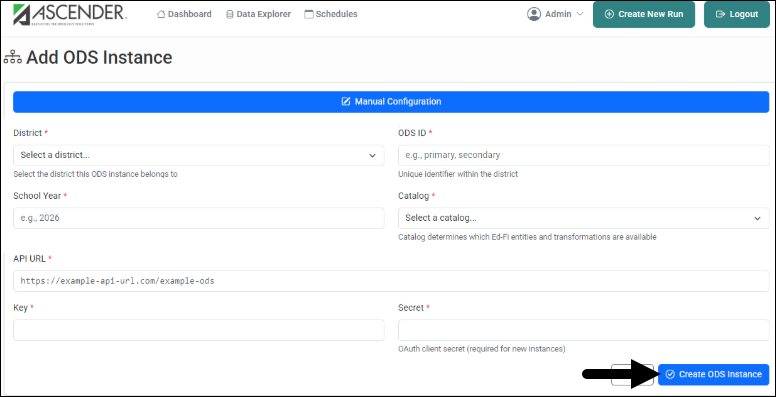Click the 'Add ODS Instance' heading text
776x397 pixels.
tap(99, 58)
